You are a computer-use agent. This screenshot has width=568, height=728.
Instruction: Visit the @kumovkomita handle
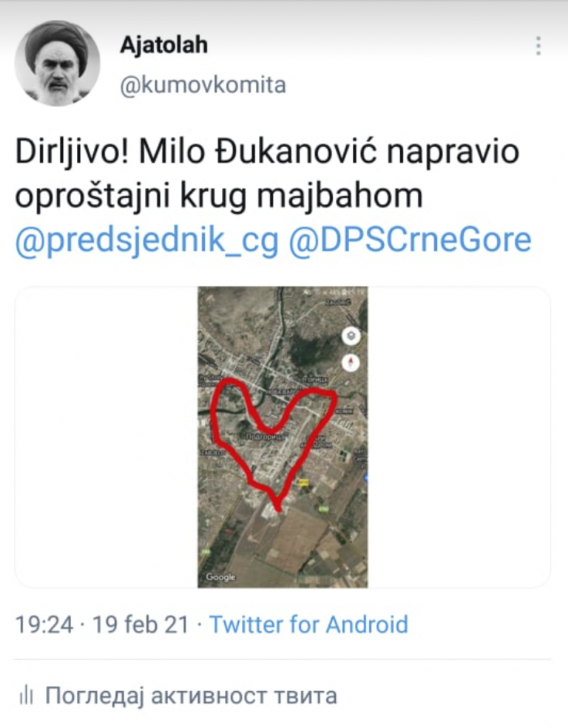[203, 85]
